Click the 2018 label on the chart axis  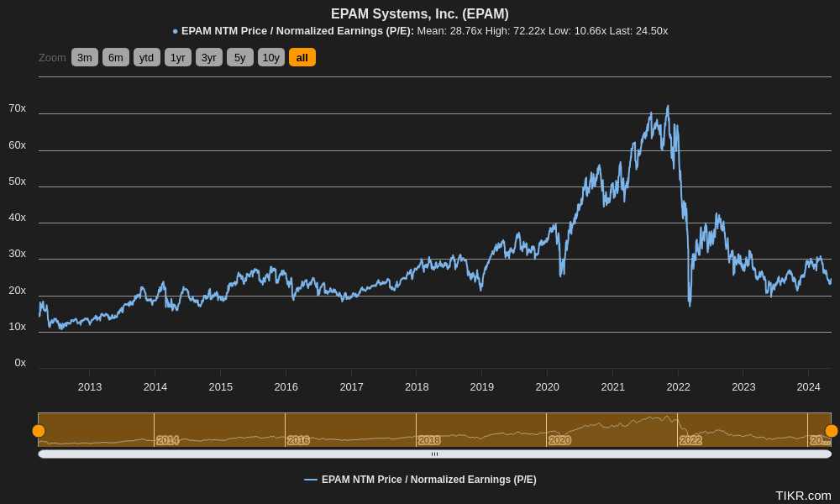click(417, 387)
